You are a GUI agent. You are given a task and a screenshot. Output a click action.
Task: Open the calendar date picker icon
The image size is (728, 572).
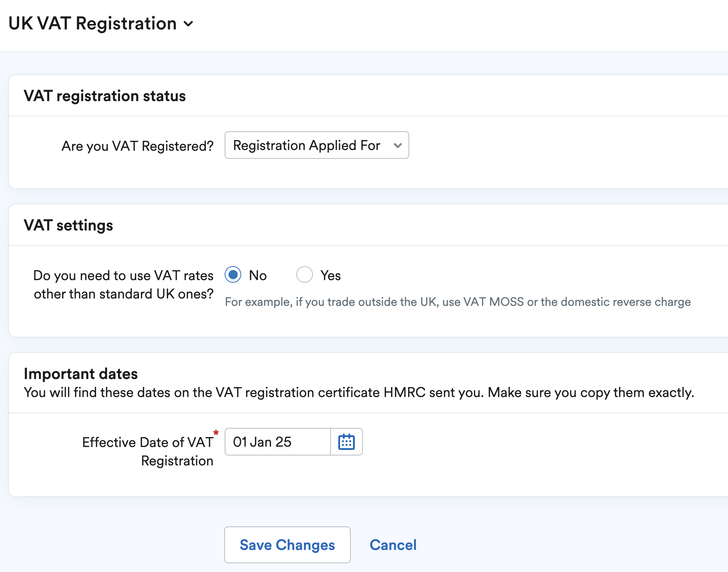coord(346,442)
